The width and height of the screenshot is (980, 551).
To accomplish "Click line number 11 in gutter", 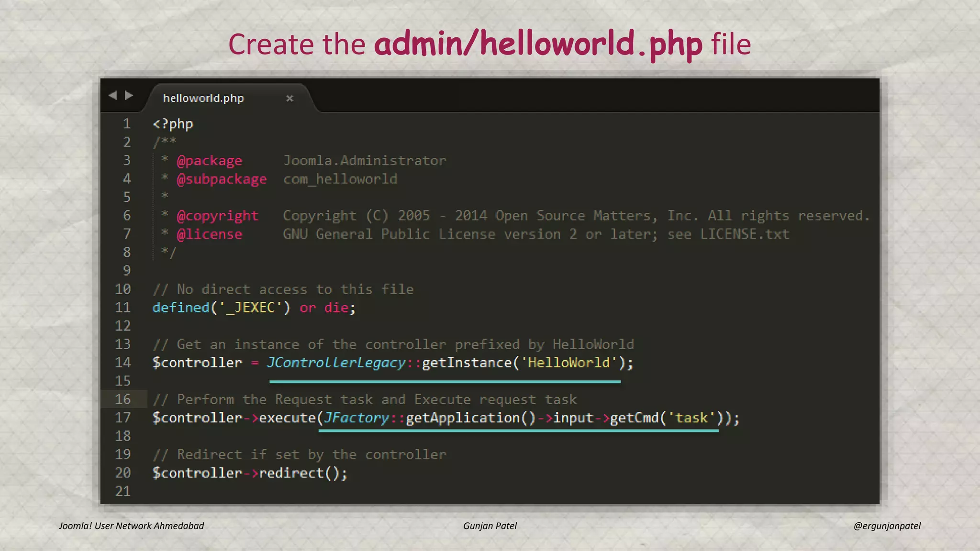I will coord(123,308).
